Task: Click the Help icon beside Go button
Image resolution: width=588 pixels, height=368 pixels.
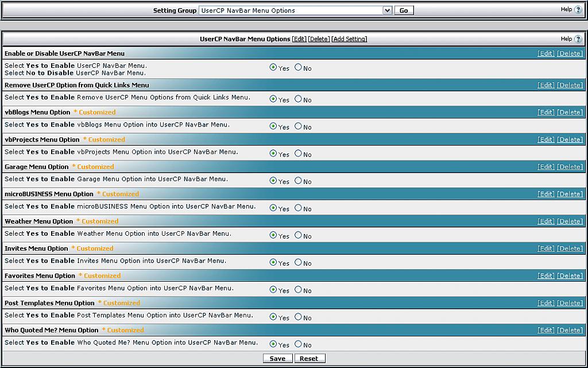Action: 578,10
